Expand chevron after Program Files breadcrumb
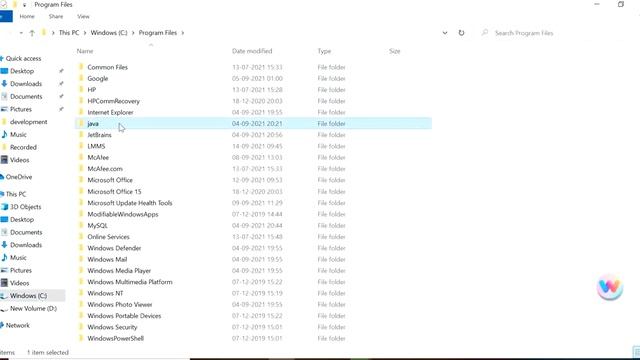Image resolution: width=640 pixels, height=360 pixels. pos(182,33)
